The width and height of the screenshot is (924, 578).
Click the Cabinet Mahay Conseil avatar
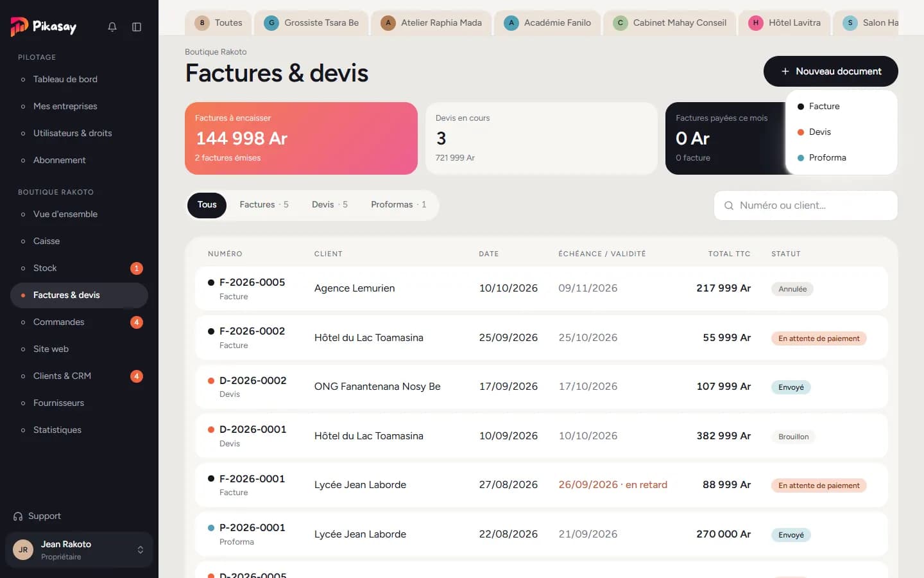[620, 23]
